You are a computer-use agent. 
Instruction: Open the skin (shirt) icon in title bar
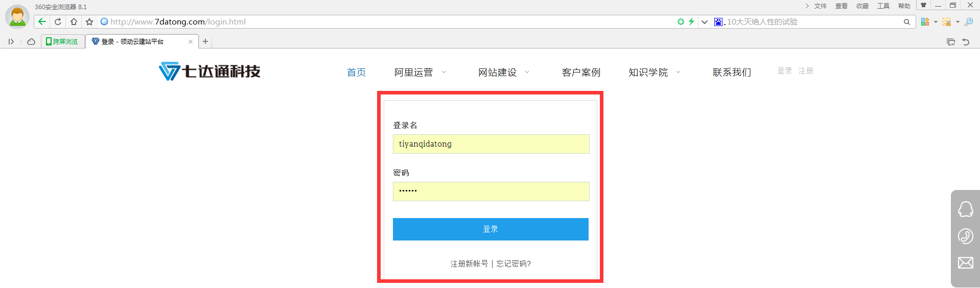pyautogui.click(x=923, y=5)
